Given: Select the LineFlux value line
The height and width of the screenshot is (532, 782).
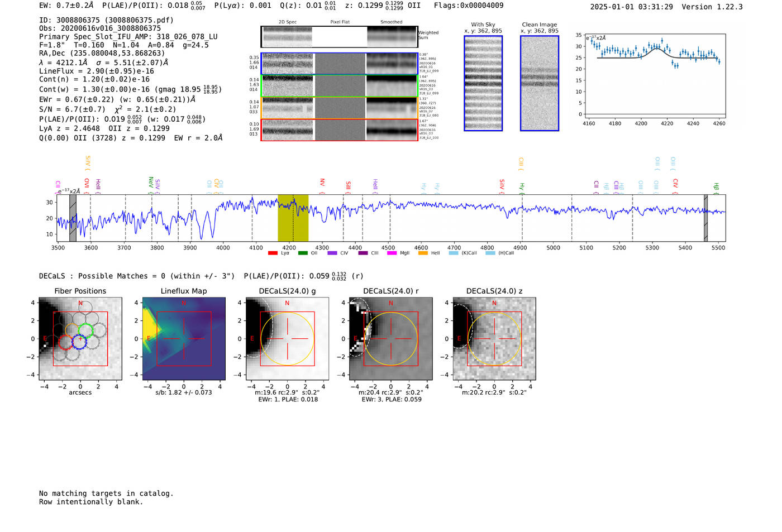Looking at the screenshot, I should (97, 71).
